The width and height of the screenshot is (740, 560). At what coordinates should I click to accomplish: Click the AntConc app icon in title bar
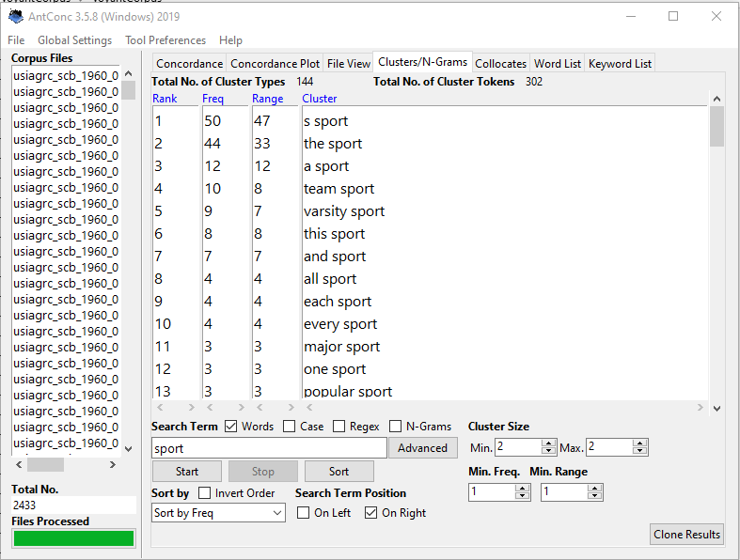coord(15,17)
